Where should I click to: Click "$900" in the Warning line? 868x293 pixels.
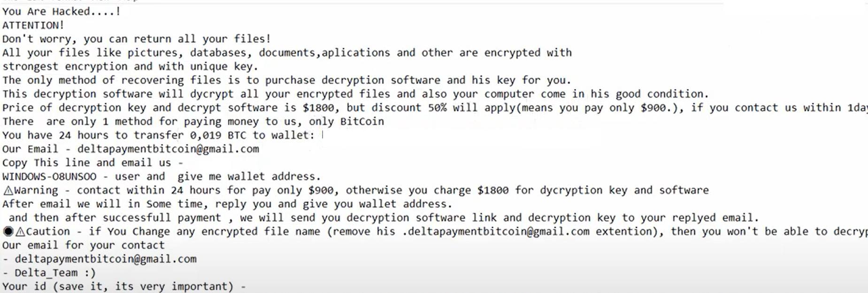click(x=321, y=190)
